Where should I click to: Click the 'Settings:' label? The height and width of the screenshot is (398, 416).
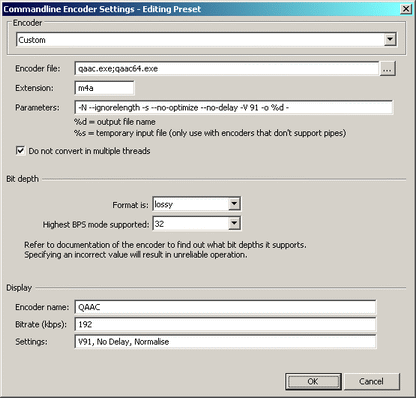(31, 342)
